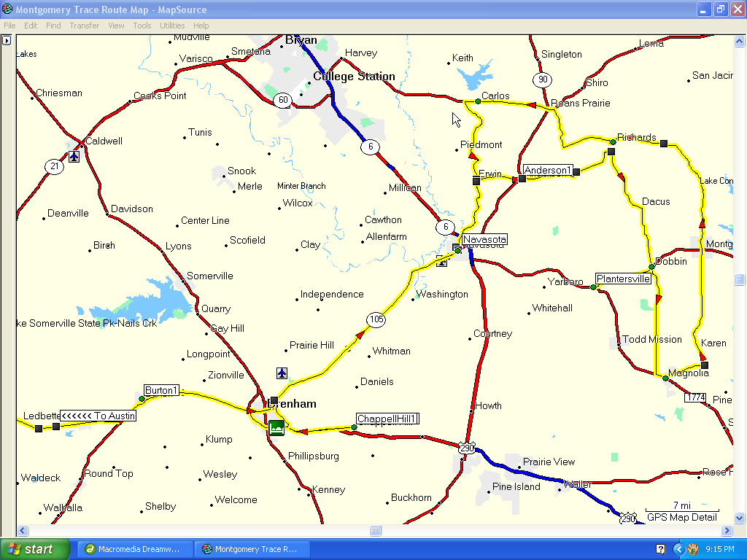Switch to Macromedia Dreamweaver taskbar button
The width and height of the screenshot is (747, 560).
pyautogui.click(x=135, y=549)
